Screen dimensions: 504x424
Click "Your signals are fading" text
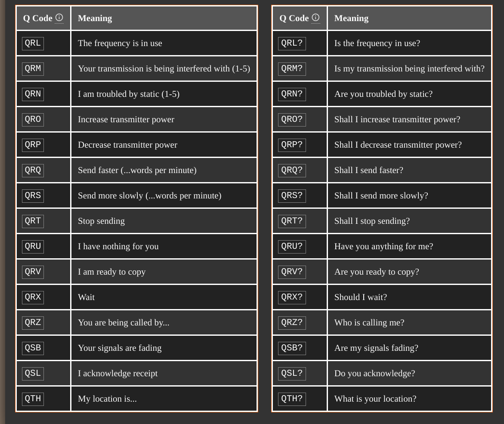coord(120,348)
